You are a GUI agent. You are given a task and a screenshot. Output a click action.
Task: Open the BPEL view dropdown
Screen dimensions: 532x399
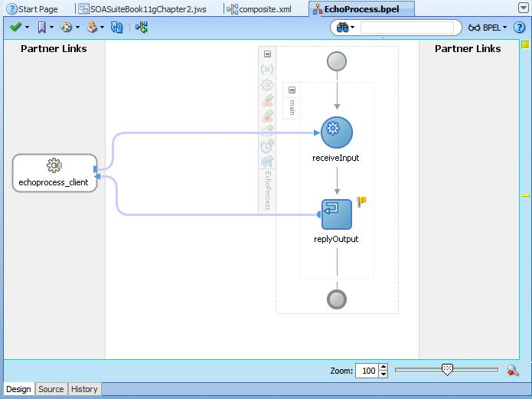coord(488,28)
